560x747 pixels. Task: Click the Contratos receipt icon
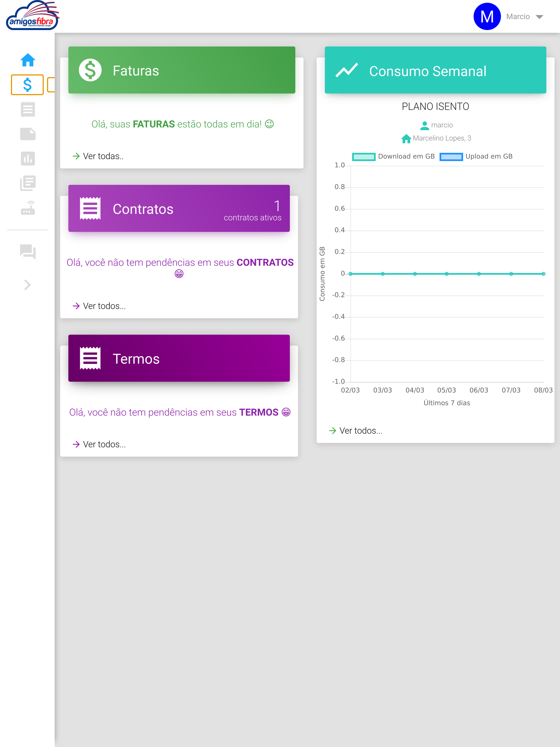tap(90, 208)
